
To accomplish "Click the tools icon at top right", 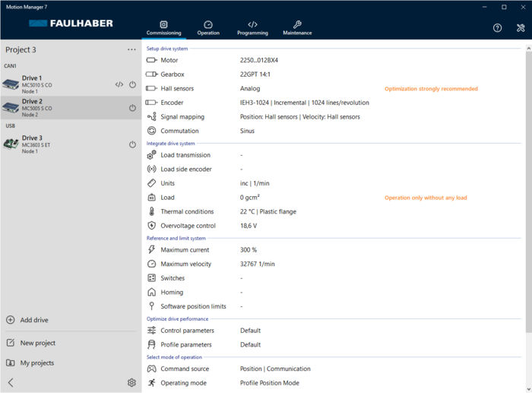I will (x=521, y=28).
